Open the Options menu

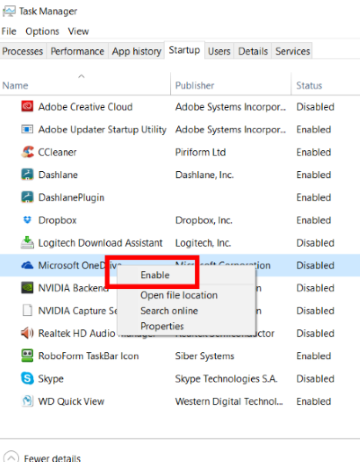click(42, 31)
